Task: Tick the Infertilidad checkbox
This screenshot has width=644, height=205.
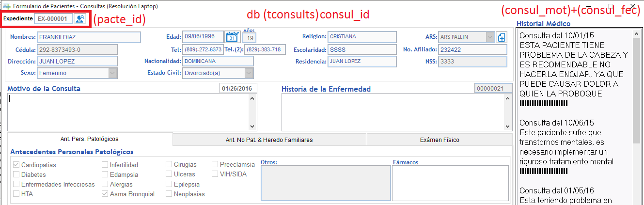Action: [105, 165]
